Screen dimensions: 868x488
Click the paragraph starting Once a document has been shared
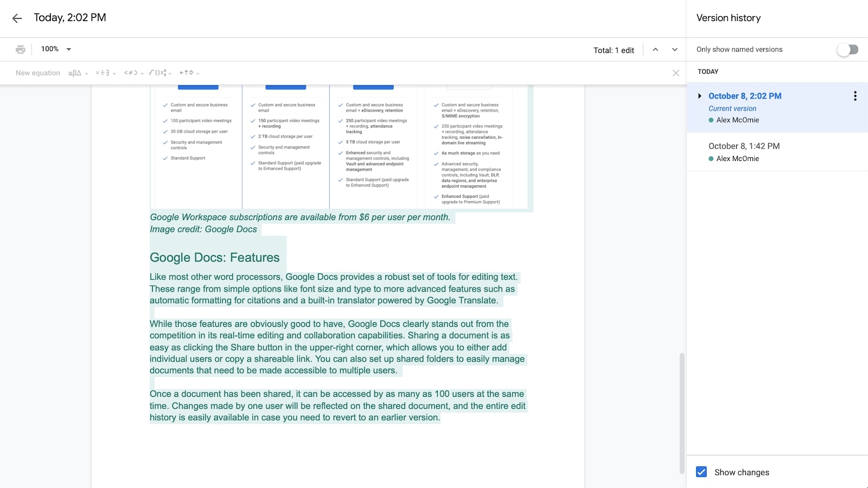point(337,406)
